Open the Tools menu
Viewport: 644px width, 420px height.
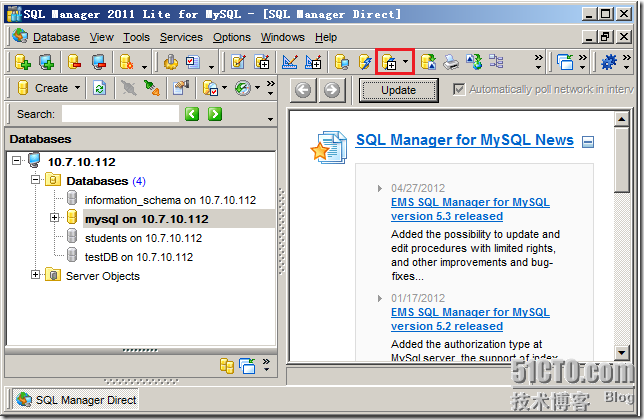coord(136,37)
